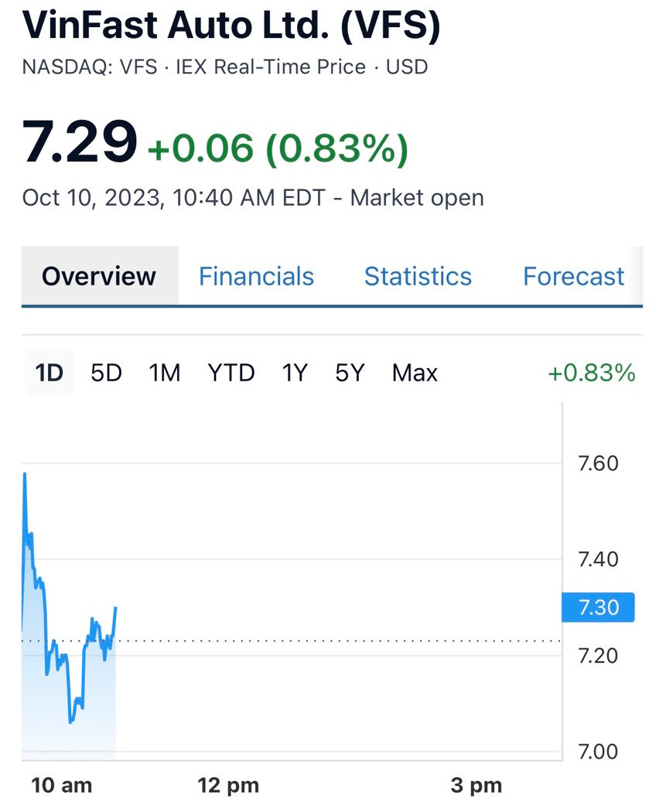This screenshot has height=812, width=666.
Task: Switch chart to 5Y range
Action: coord(349,373)
